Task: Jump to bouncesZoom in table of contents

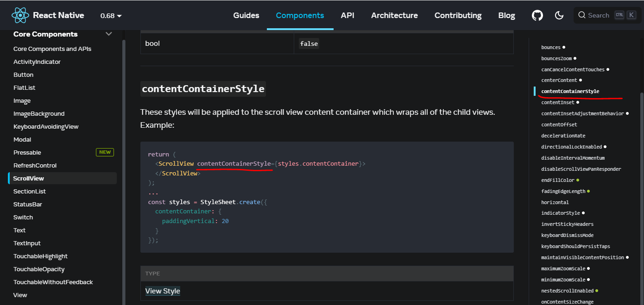Action: point(556,58)
